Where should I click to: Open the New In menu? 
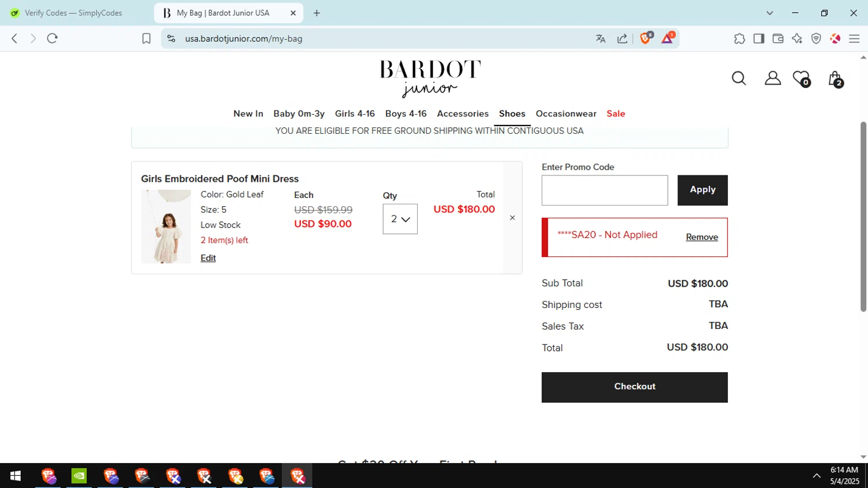point(248,113)
